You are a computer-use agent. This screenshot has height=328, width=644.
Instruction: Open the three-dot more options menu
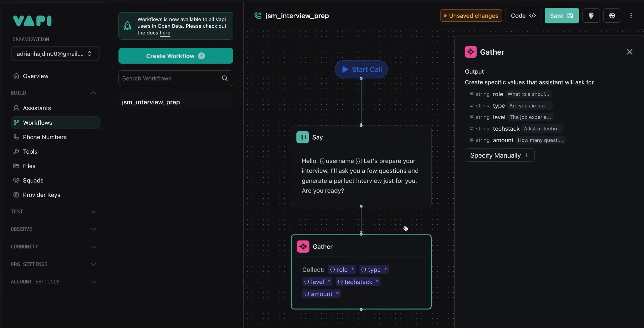pyautogui.click(x=631, y=16)
